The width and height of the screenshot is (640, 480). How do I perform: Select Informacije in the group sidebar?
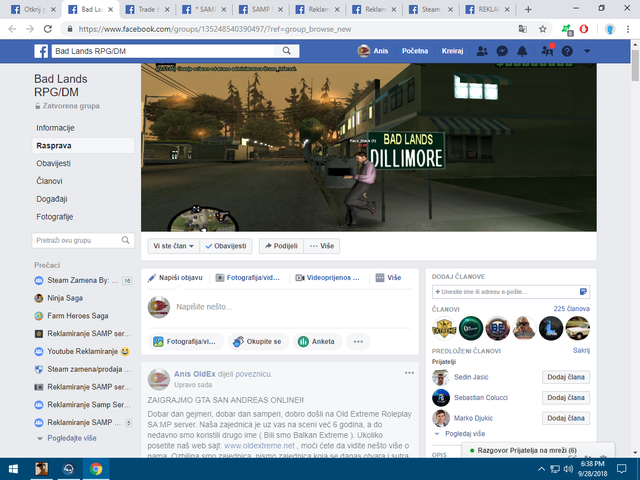pyautogui.click(x=56, y=128)
